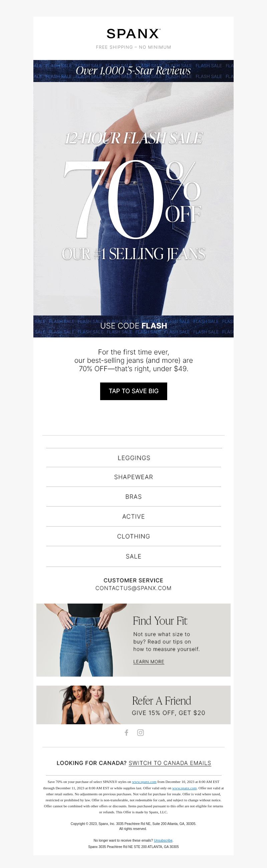
Task: Click the Unsubscribe link
Action: click(163, 840)
